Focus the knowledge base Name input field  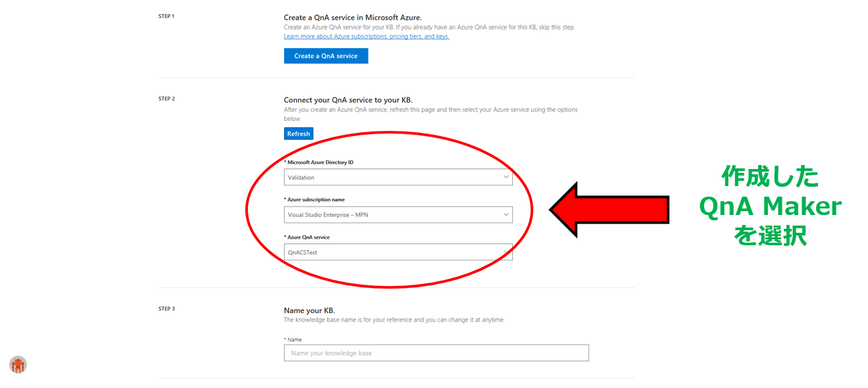click(x=436, y=353)
